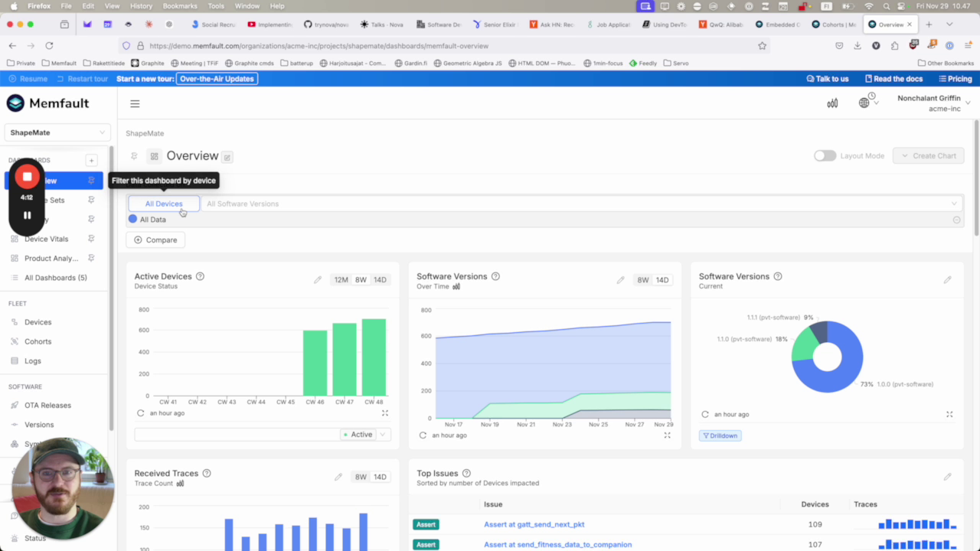Viewport: 980px width, 551px height.
Task: Open the ShapeMate project dropdown
Action: (x=57, y=132)
